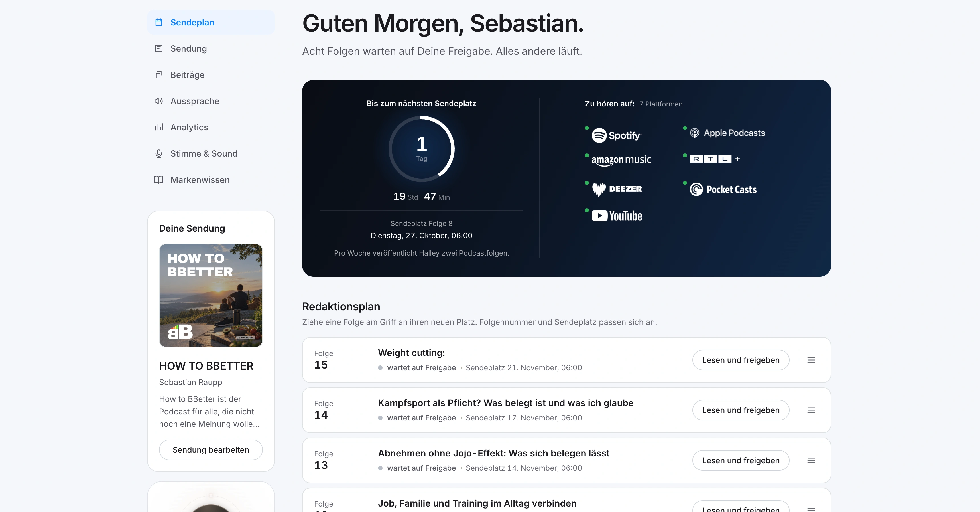Click the Sendung sidebar icon
The width and height of the screenshot is (980, 512).
point(159,49)
